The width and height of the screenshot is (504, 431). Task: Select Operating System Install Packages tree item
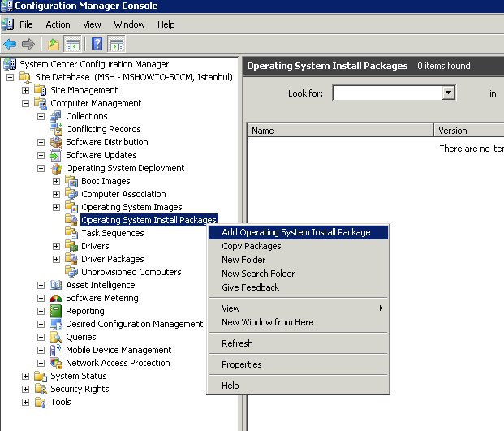[x=149, y=220]
